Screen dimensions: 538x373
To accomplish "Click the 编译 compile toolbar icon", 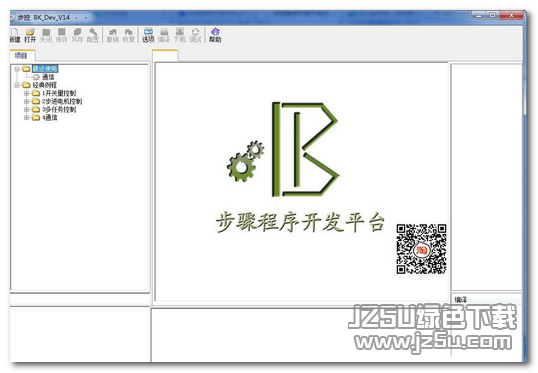I will (x=164, y=36).
